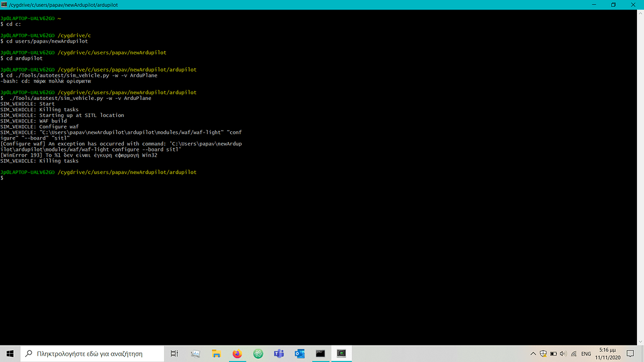Click the Show Desktop button
The height and width of the screenshot is (362, 644).
[642, 353]
